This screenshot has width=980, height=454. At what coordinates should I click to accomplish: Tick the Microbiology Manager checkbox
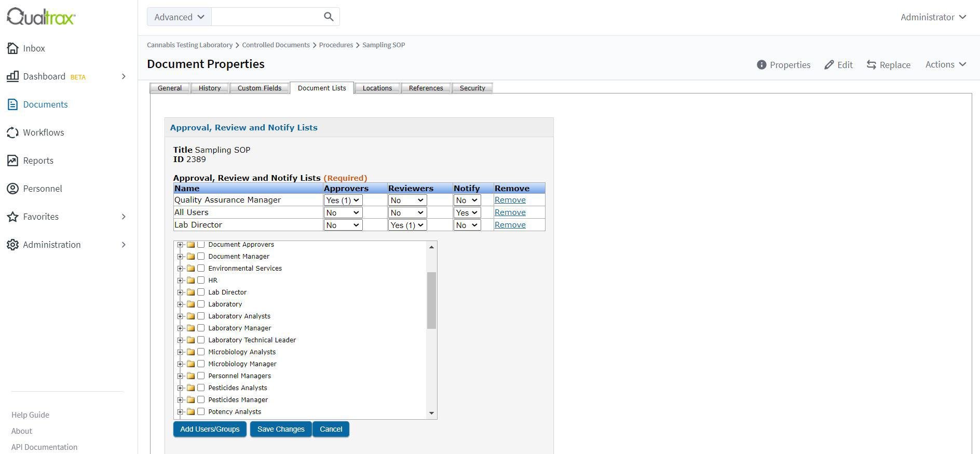(x=201, y=364)
